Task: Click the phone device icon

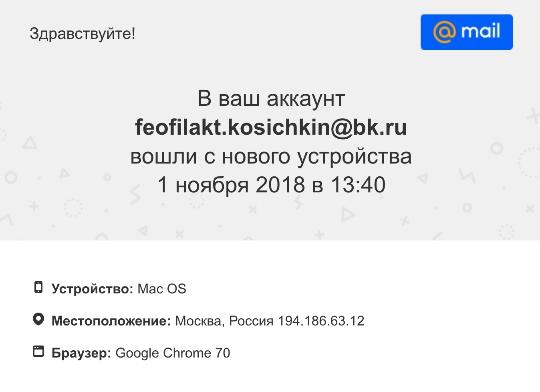Action: [x=38, y=287]
